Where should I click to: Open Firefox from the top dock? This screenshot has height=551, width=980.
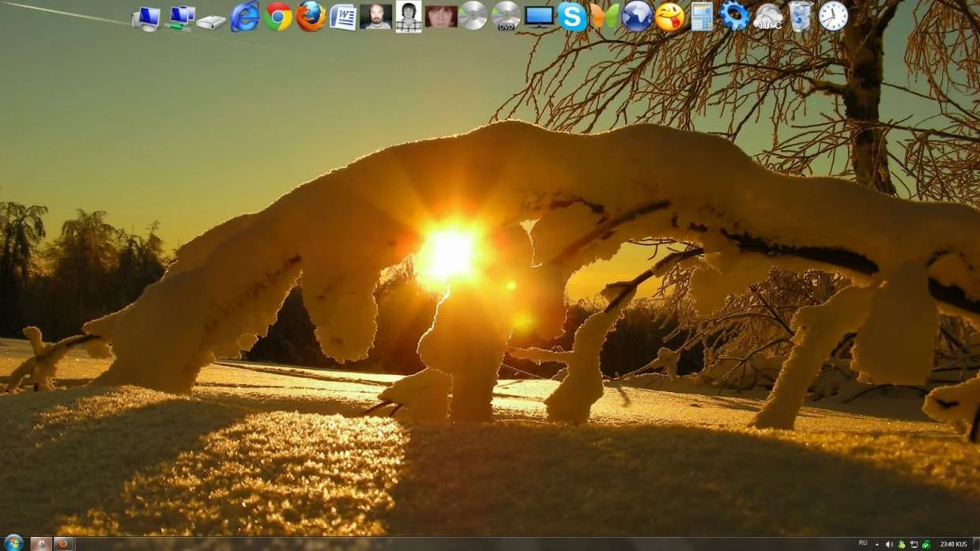point(311,17)
